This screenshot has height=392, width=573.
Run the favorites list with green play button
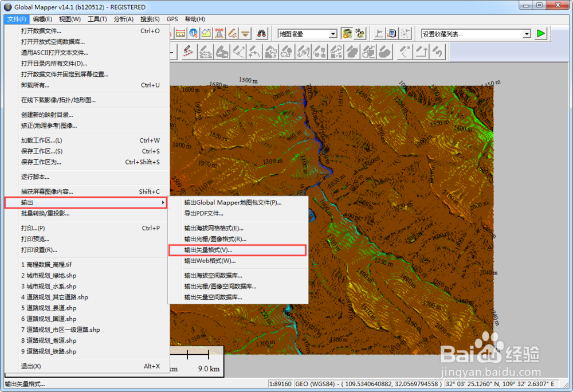[x=541, y=34]
